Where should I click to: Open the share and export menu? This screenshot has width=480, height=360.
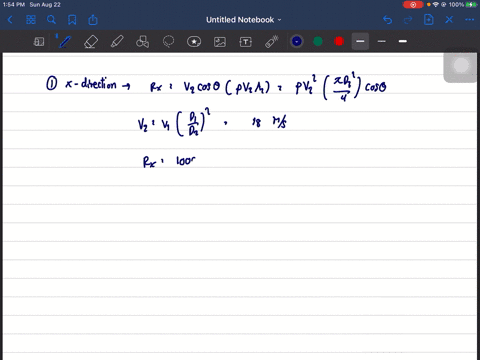93,20
